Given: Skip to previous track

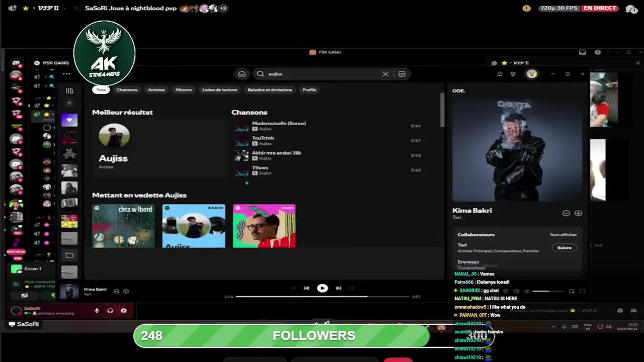Looking at the screenshot, I should 306,288.
